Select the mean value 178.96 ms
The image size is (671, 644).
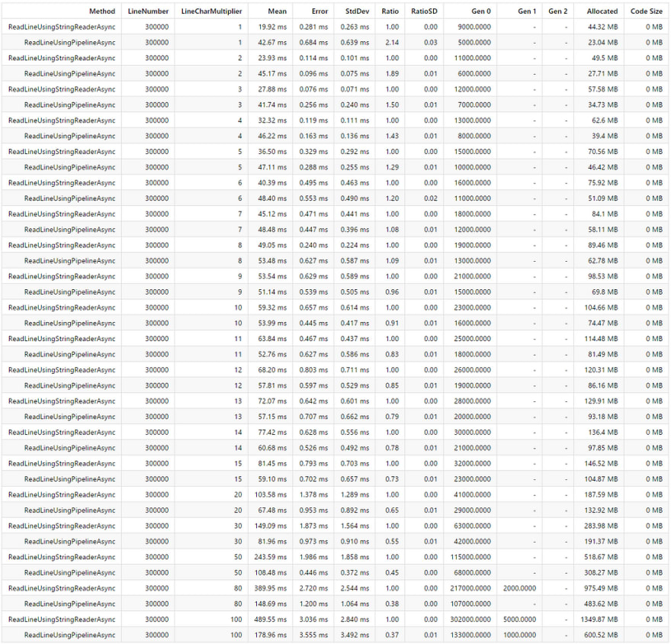coord(271,635)
